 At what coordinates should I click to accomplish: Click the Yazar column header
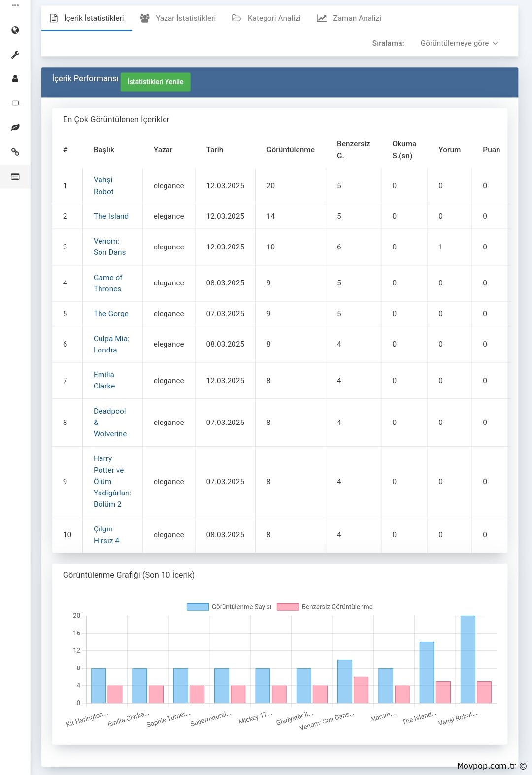tap(163, 150)
